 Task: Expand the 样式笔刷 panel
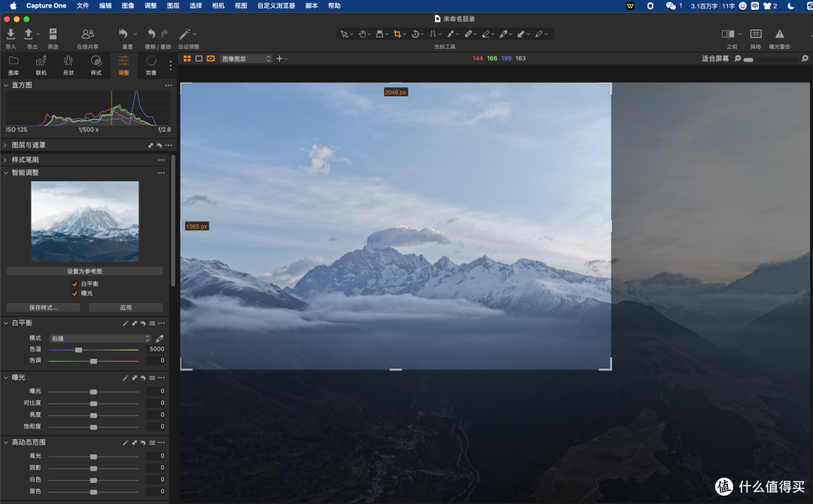click(x=6, y=159)
